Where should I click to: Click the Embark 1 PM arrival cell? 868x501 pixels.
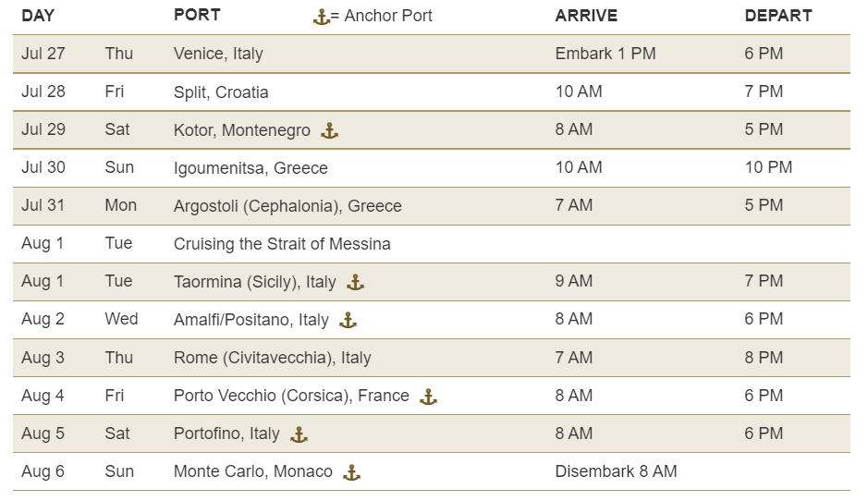tap(605, 54)
